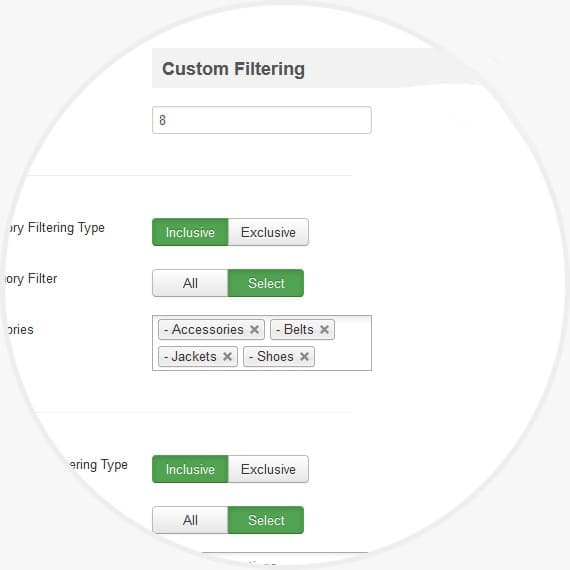This screenshot has width=570, height=570.
Task: Set the lower Filtering Type to Inclusive
Action: click(190, 469)
